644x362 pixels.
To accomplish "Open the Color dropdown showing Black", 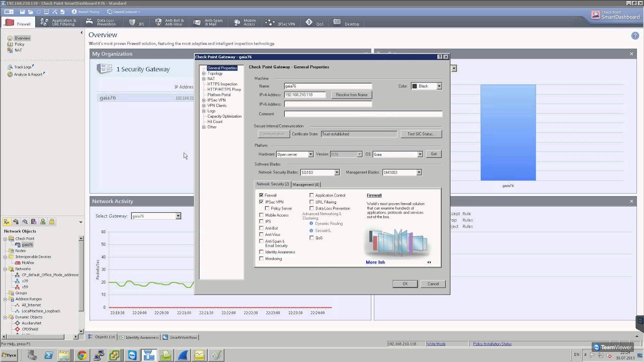I will coord(439,86).
